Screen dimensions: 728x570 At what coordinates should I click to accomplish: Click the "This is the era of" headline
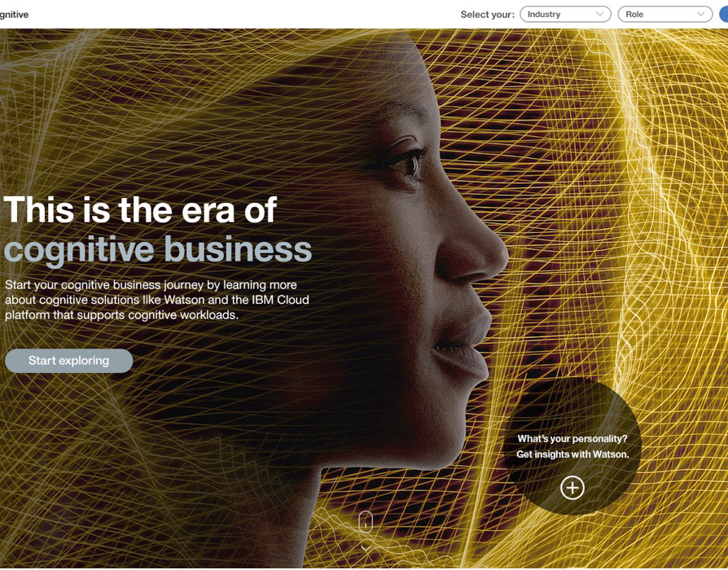pos(140,210)
